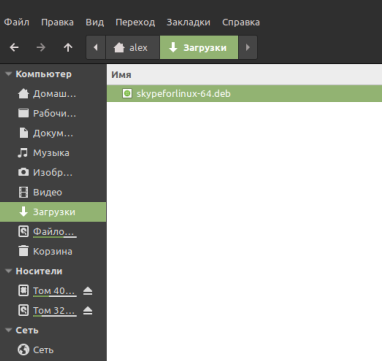Screen dimensions: 382x361
Task: Open the Закладки menu
Action: (x=188, y=22)
